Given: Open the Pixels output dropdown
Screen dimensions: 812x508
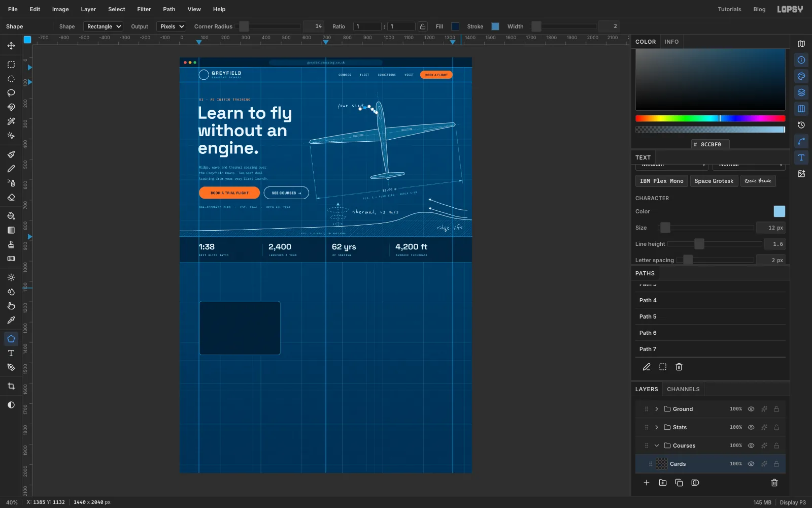Looking at the screenshot, I should tap(171, 26).
